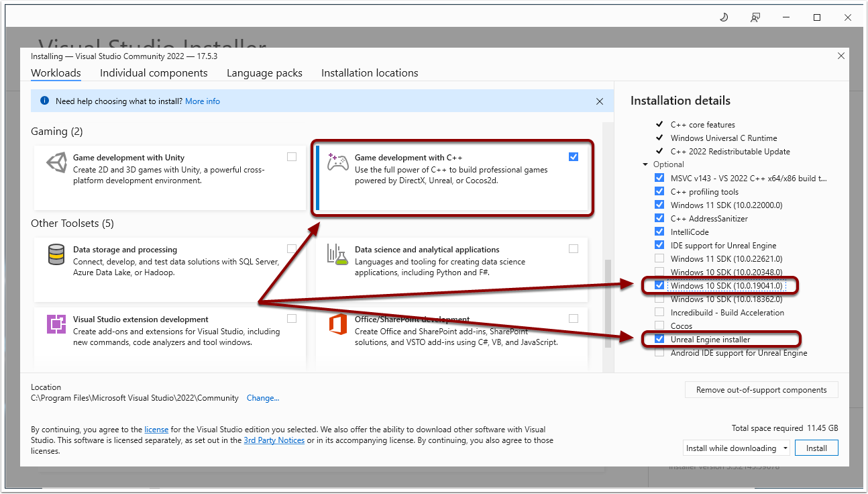
Task: Open the Installation locations tab
Action: pos(370,72)
